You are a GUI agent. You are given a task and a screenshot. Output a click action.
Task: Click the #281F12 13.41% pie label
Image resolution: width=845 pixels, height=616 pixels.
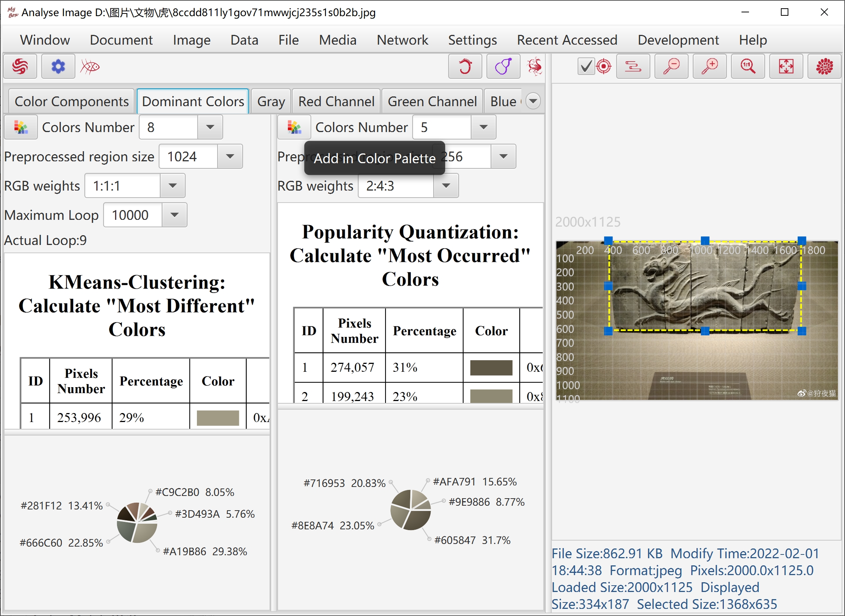pos(62,506)
